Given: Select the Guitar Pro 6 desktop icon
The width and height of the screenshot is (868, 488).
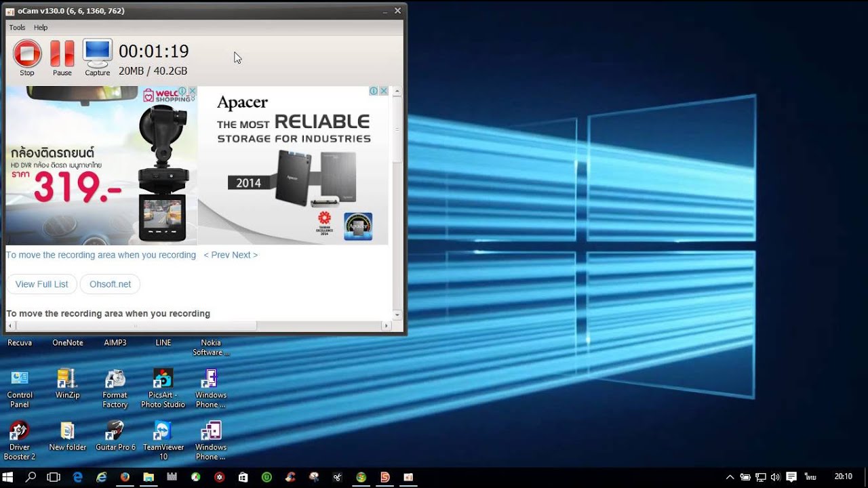Looking at the screenshot, I should pos(115,436).
